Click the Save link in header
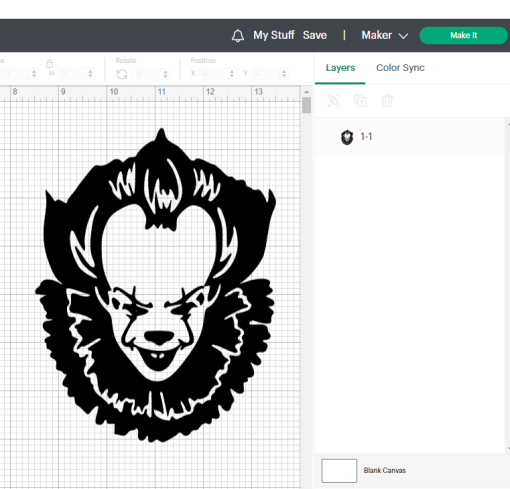 [315, 35]
